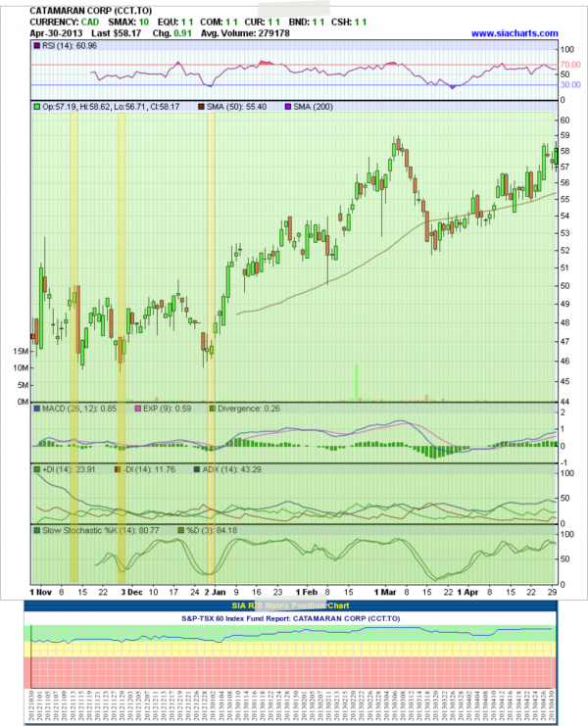
Task: Click the green +DI (14) legend marker
Action: 37,469
